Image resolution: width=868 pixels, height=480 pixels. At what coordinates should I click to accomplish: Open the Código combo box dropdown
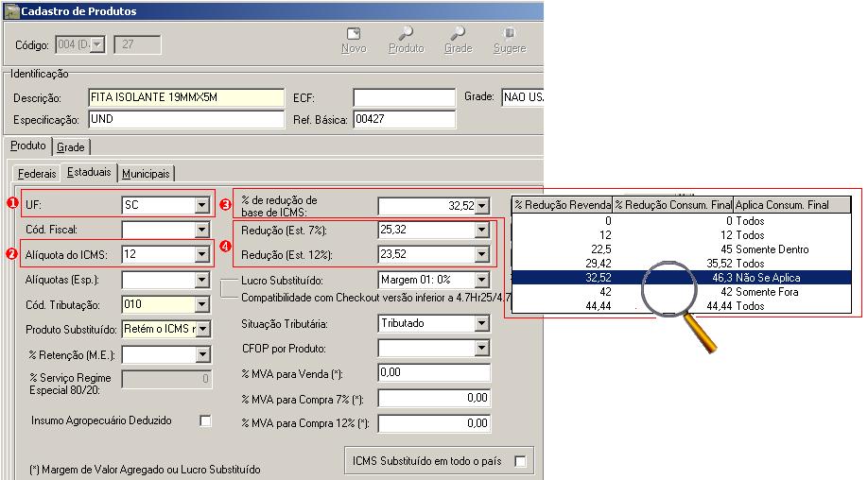97,44
